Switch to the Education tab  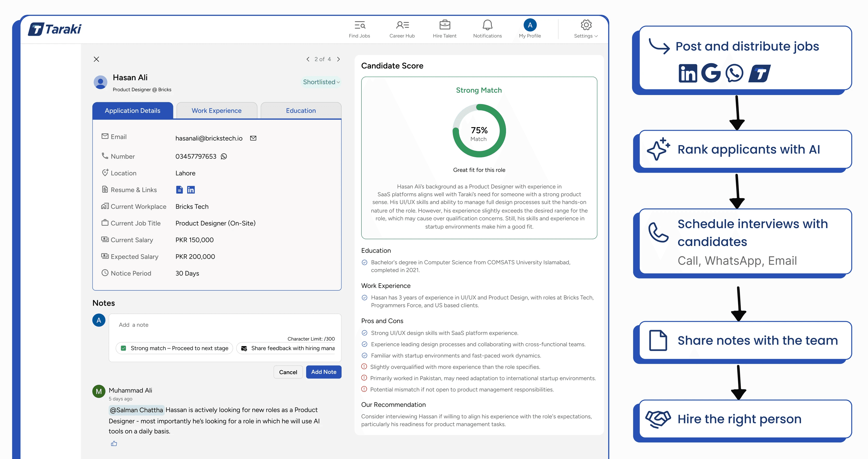pos(301,111)
